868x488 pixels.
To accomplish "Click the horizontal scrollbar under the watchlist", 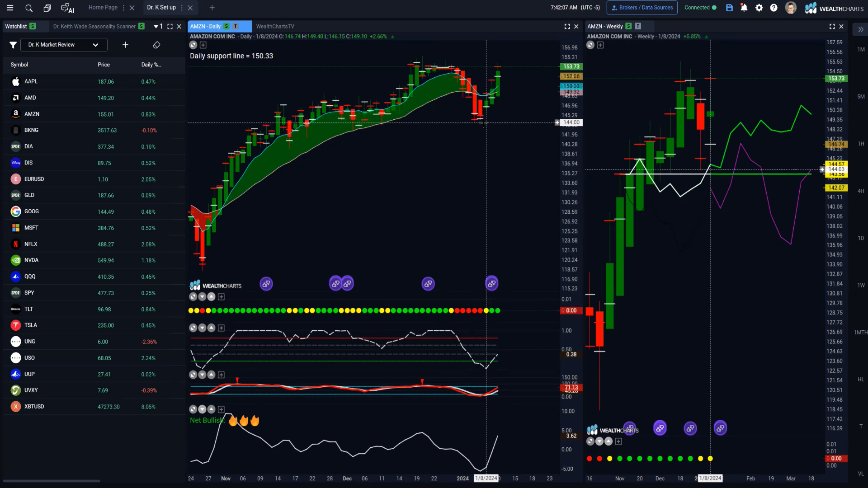I will [52, 481].
